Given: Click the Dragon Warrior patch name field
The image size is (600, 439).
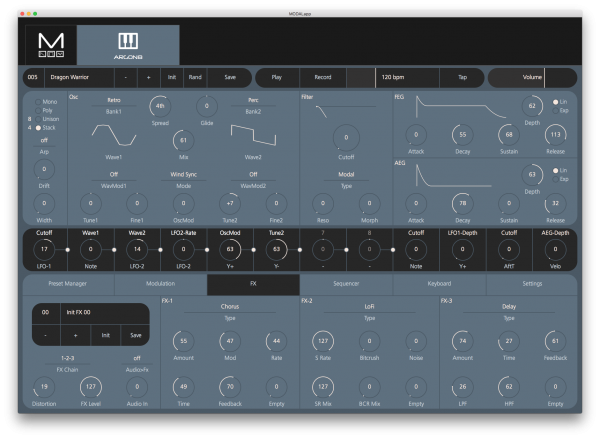Looking at the screenshot, I should [x=79, y=77].
